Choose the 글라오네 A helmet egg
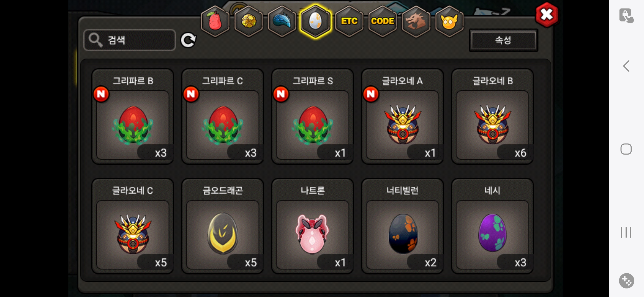This screenshot has width=644, height=297. 402,116
